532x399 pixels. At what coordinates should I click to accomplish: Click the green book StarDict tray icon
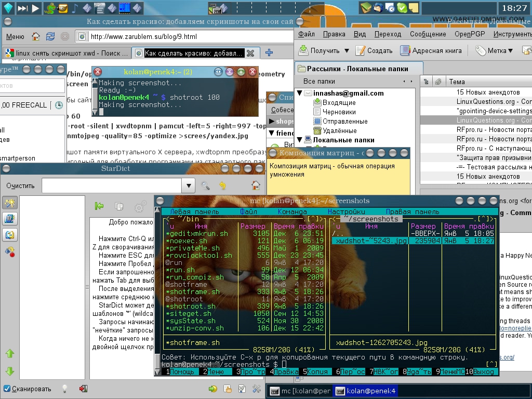(x=366, y=7)
